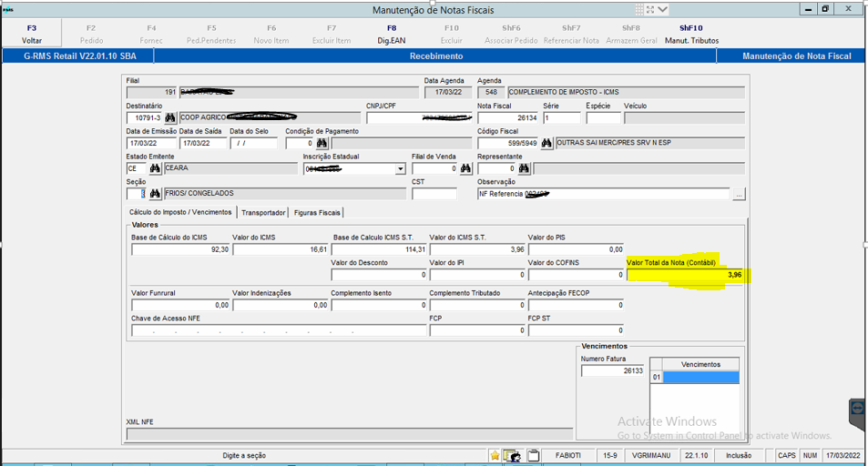
Task: Click the Estado Emitente code field
Action: (137, 168)
